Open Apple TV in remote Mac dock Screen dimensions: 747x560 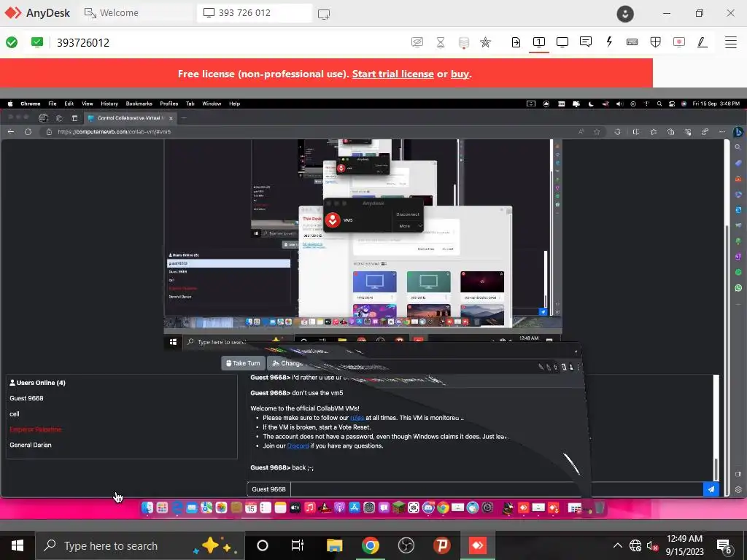coord(295,507)
